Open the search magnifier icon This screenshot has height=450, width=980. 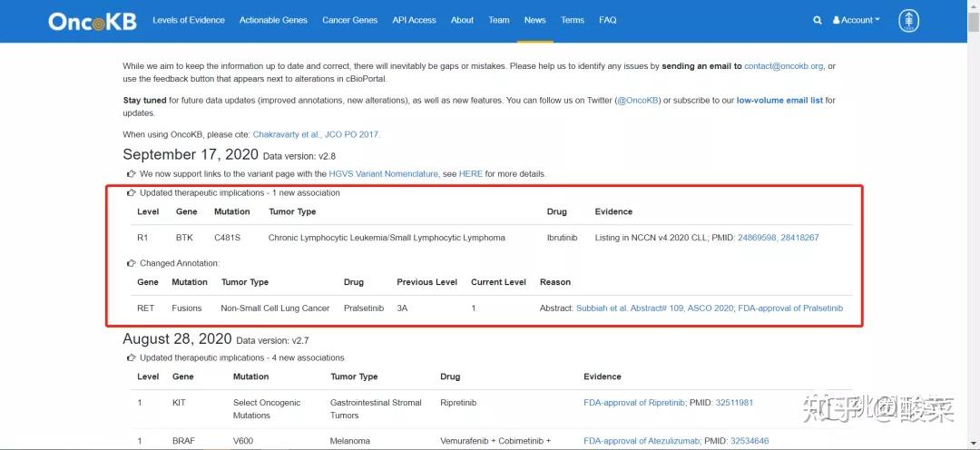pos(817,20)
